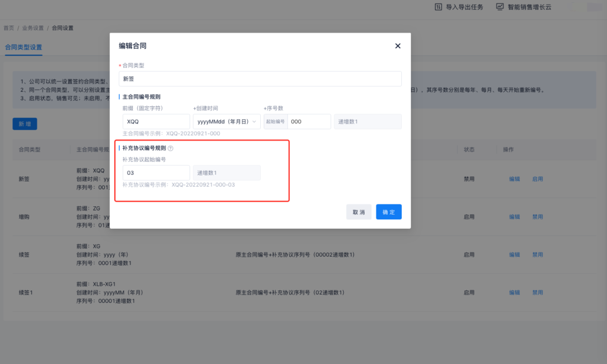Click 编辑 for the 增购 row

click(x=515, y=216)
